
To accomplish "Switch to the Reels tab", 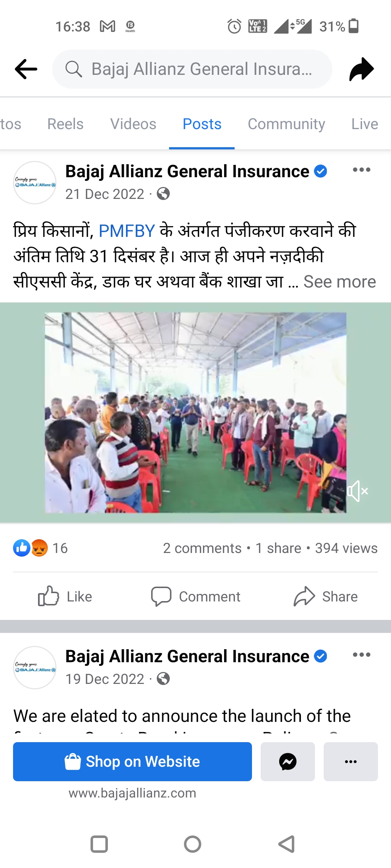I will (x=66, y=124).
